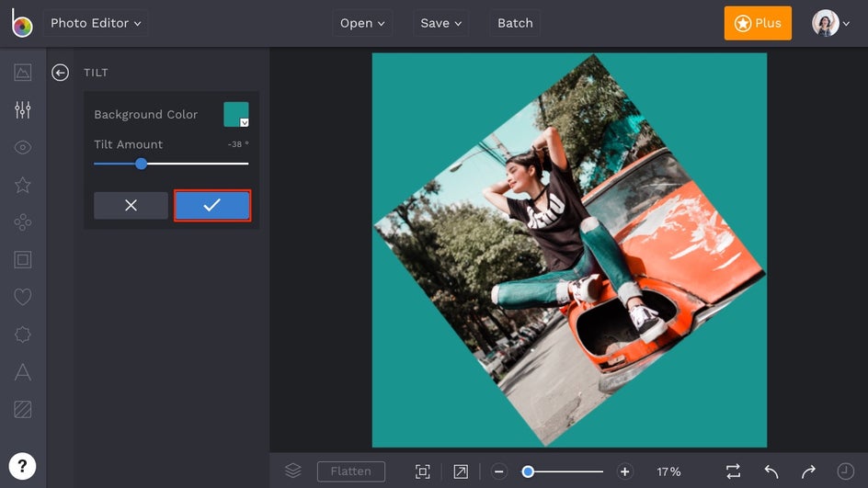Pick the teal Background Color swatch
The width and height of the screenshot is (868, 488).
coord(236,114)
